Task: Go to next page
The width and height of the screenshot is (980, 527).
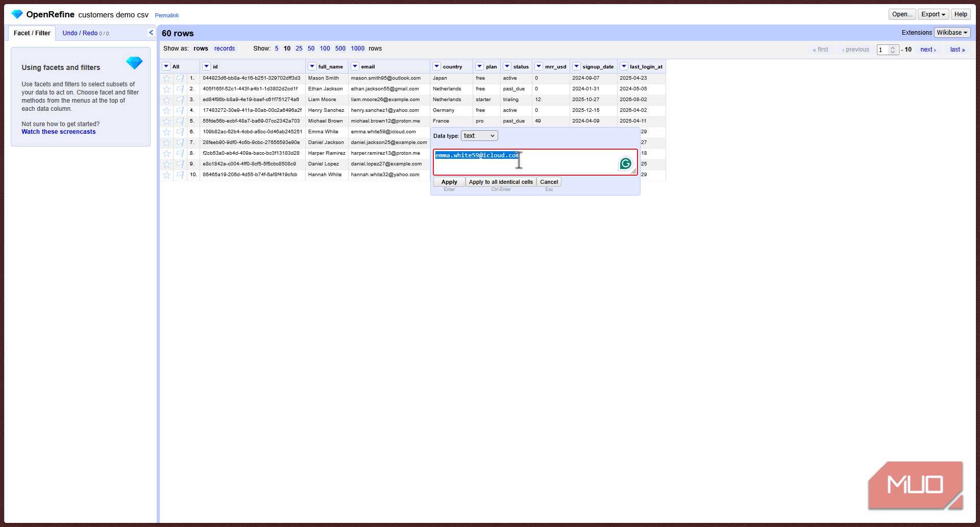Action: click(x=928, y=50)
